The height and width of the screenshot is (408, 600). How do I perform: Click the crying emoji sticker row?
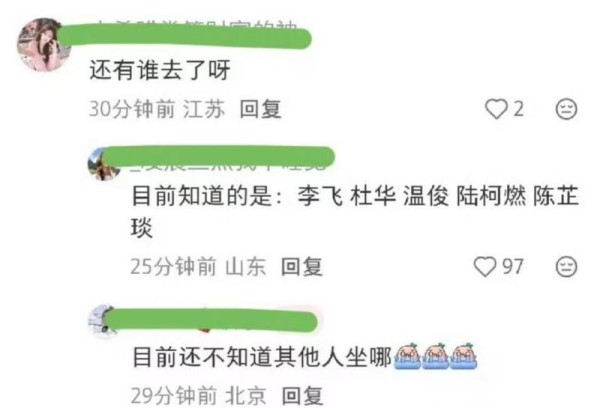pos(435,357)
